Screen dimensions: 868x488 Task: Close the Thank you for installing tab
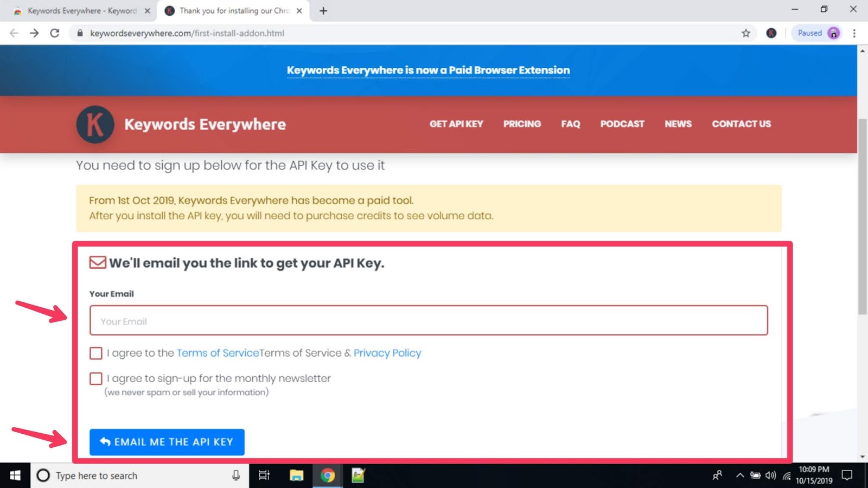[299, 11]
